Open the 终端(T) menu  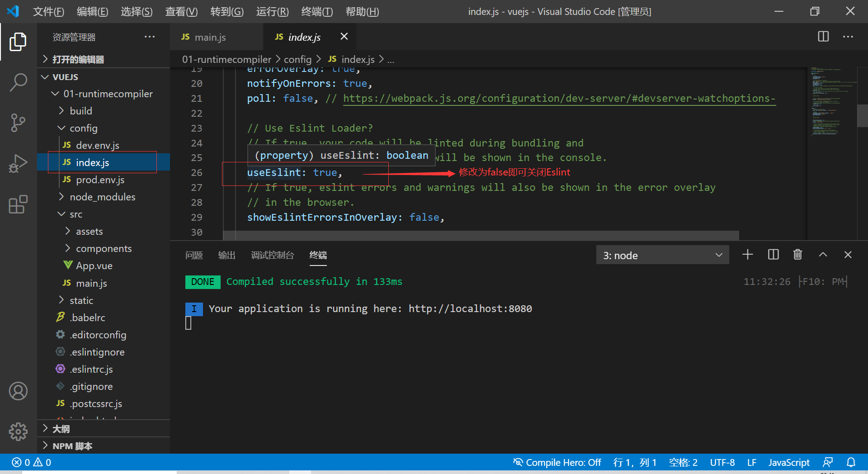pos(317,11)
